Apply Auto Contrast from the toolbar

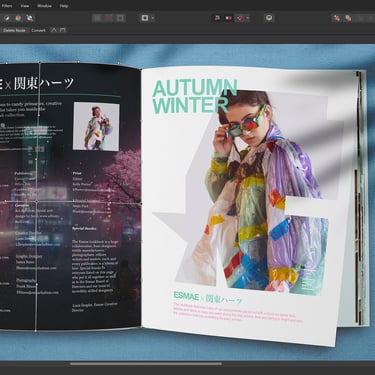point(7,18)
